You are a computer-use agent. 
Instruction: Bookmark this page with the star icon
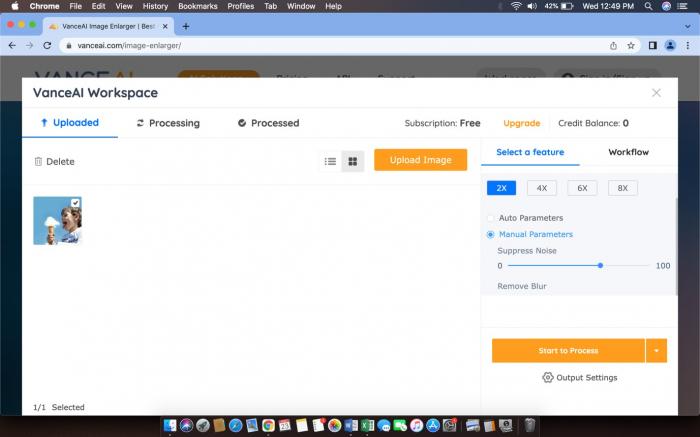(x=631, y=46)
